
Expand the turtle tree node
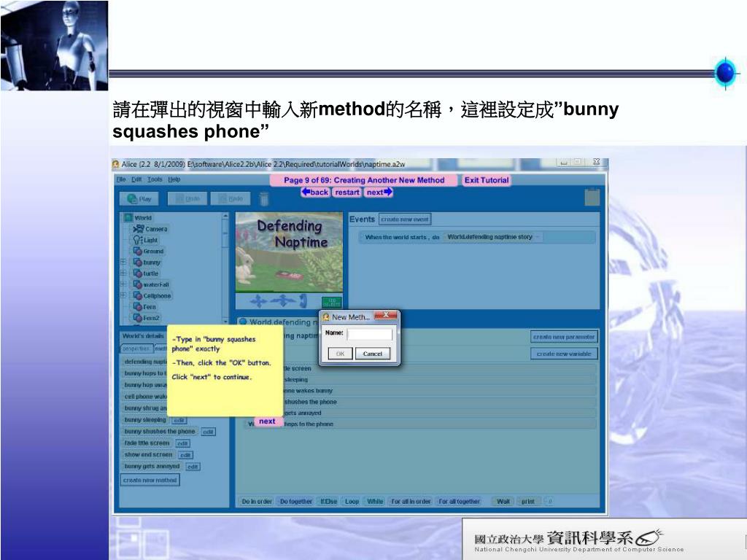(123, 273)
